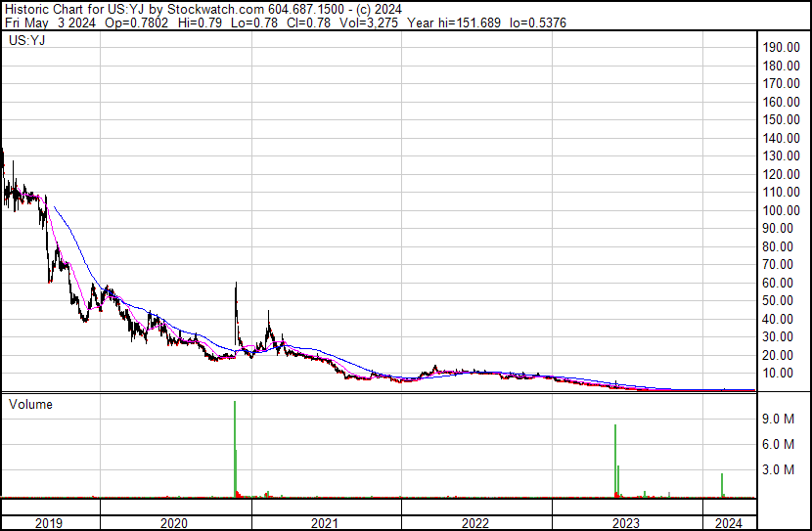Click the '2019' year label on time axis
This screenshot has height=531, width=812.
(49, 523)
